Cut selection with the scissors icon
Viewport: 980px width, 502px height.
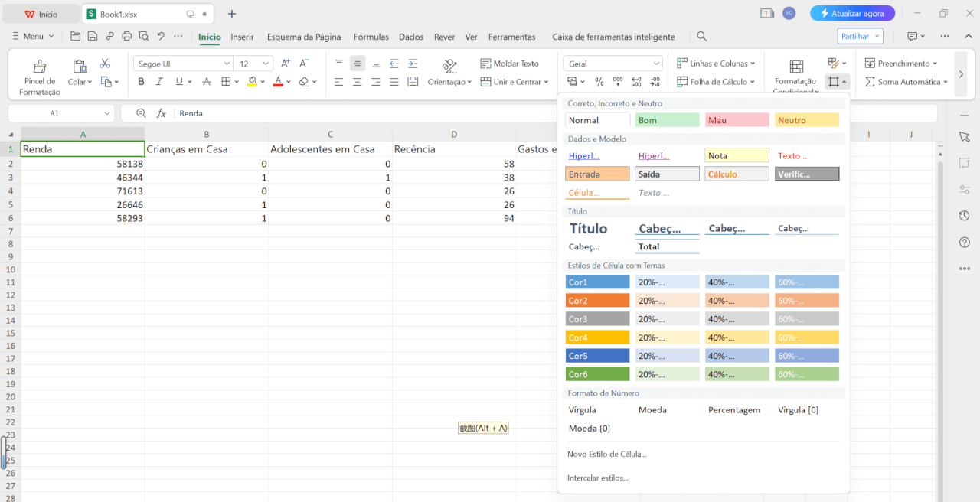[105, 64]
